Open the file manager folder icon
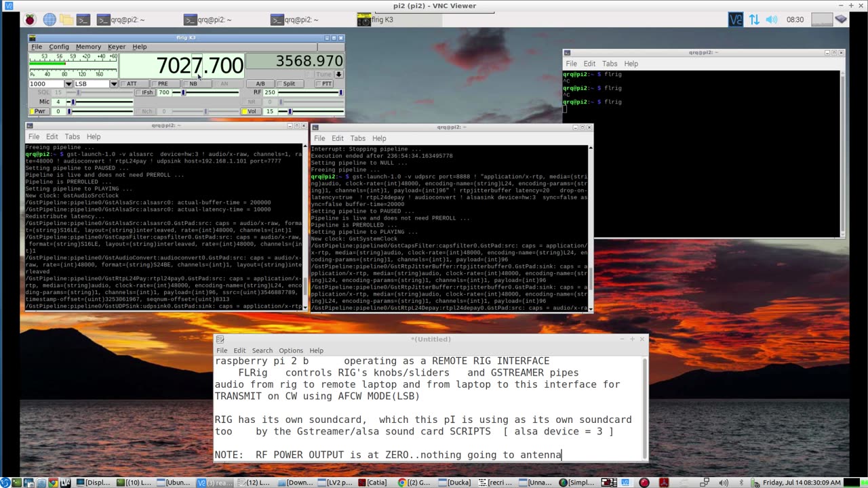Screen dimensions: 868x488 66,20
